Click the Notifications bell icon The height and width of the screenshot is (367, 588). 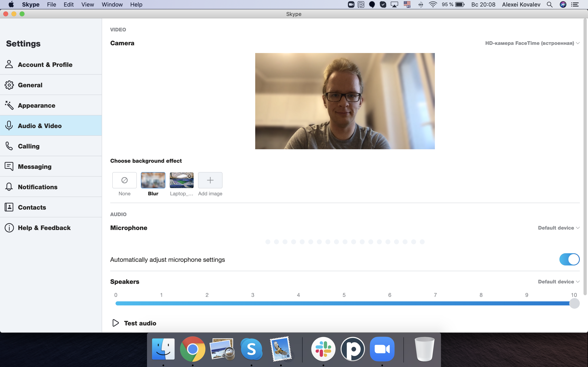[x=9, y=187]
